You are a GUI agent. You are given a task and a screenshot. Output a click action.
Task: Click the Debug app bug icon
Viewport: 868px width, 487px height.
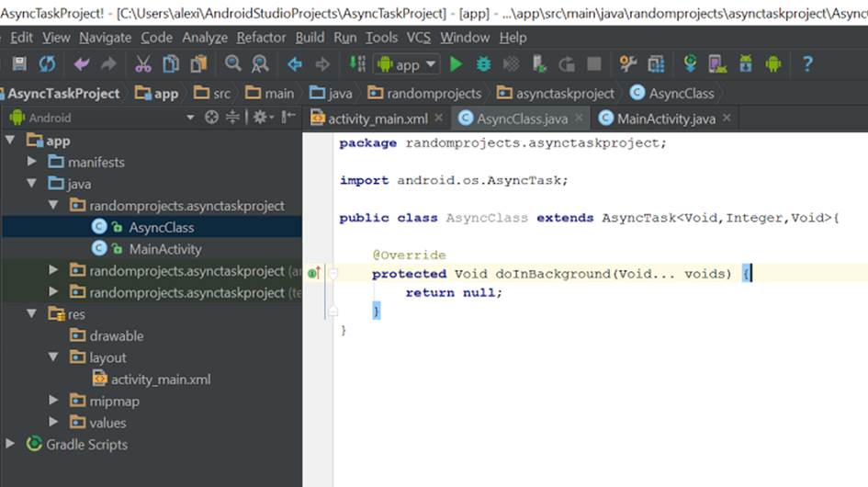(483, 64)
